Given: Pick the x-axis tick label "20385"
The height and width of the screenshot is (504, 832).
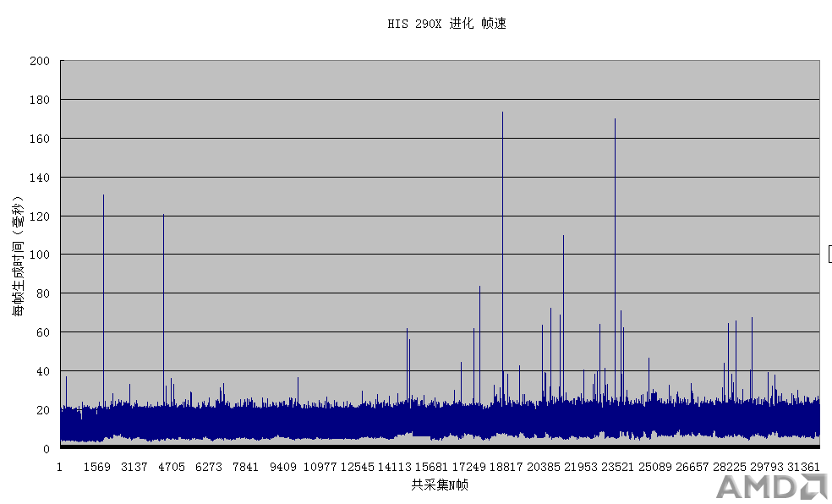Looking at the screenshot, I should pyautogui.click(x=544, y=467).
